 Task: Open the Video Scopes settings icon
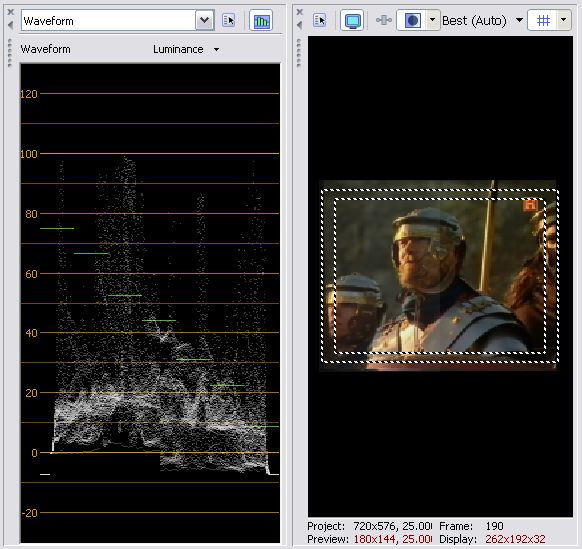pos(229,20)
